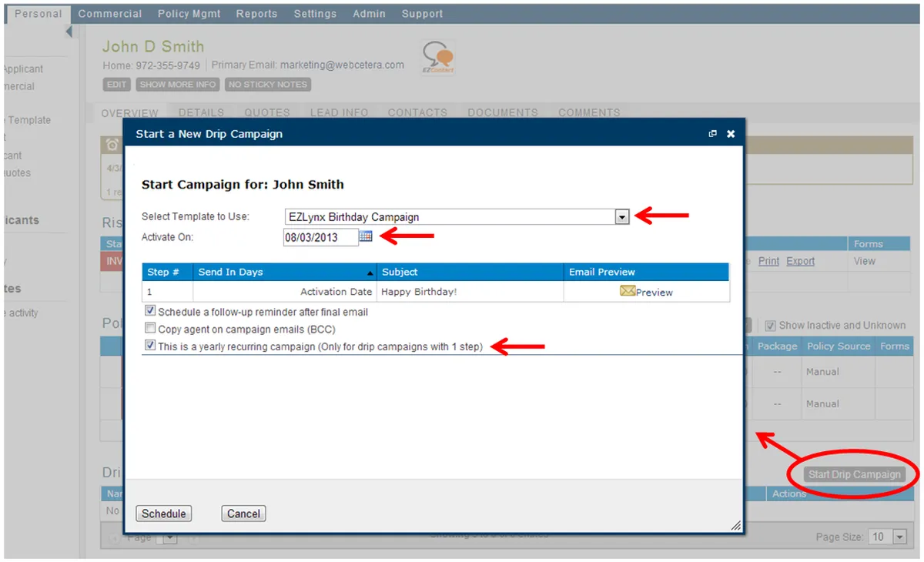Maximize the drip campaign dialog
Screen dimensions: 924x562
pos(713,134)
